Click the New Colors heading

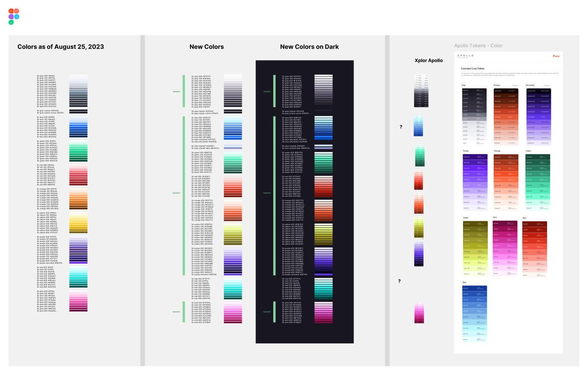click(x=206, y=47)
